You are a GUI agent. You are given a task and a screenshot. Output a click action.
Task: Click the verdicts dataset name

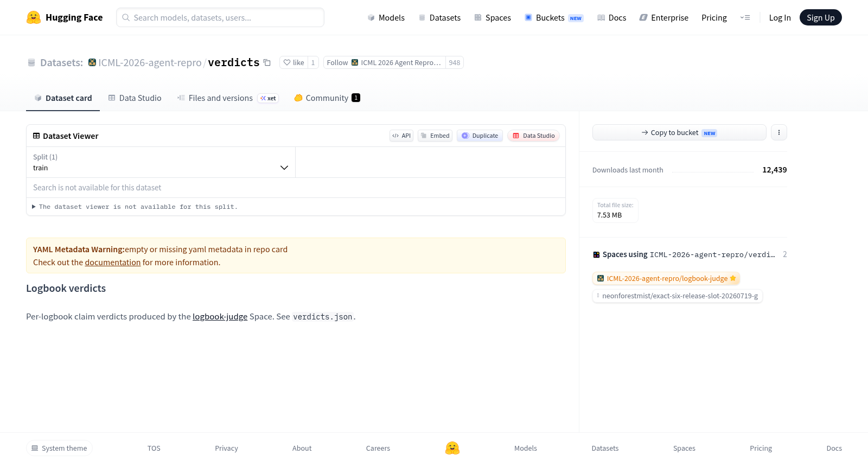coord(234,62)
